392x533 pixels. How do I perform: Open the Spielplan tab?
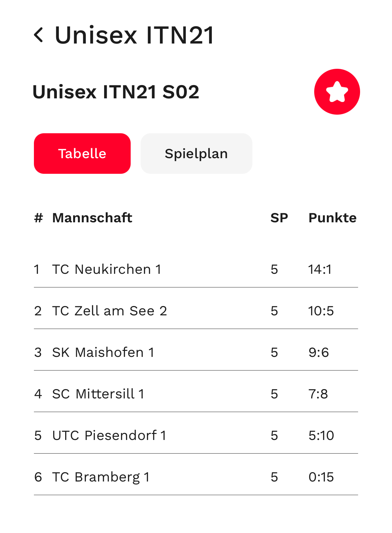196,154
